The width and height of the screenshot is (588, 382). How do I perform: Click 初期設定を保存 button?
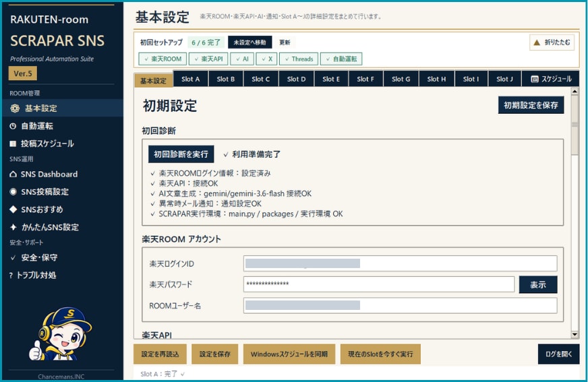[531, 105]
